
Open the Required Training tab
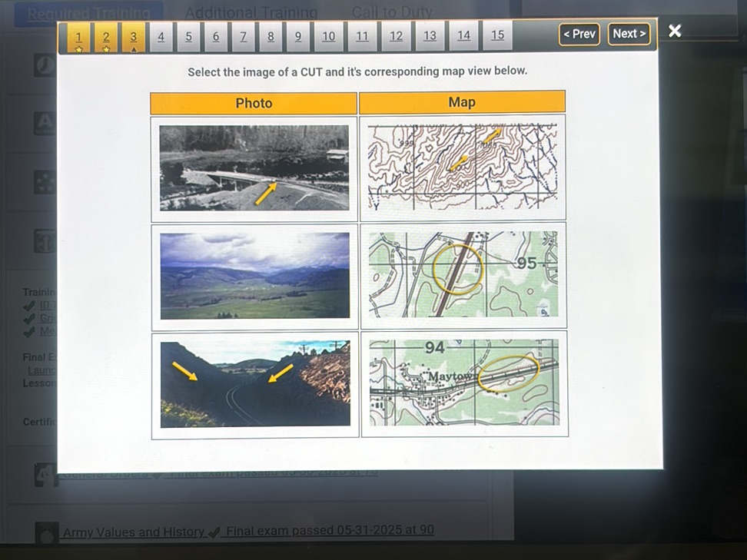click(88, 14)
